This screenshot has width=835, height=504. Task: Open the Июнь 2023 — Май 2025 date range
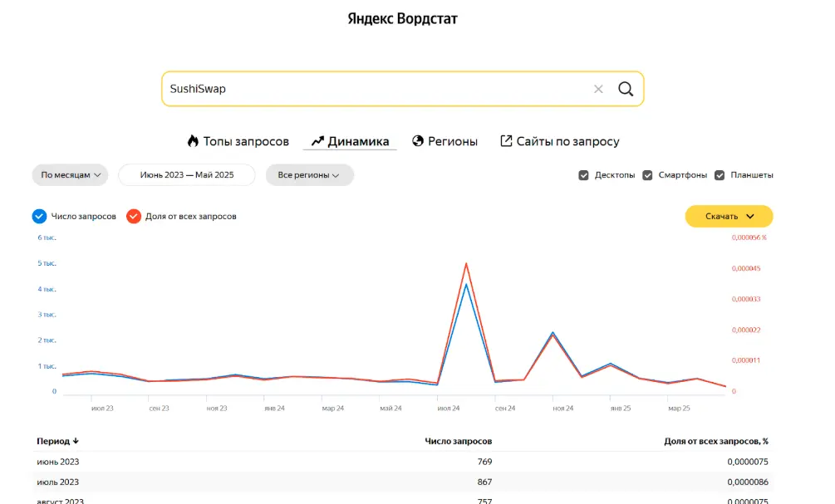[187, 174]
